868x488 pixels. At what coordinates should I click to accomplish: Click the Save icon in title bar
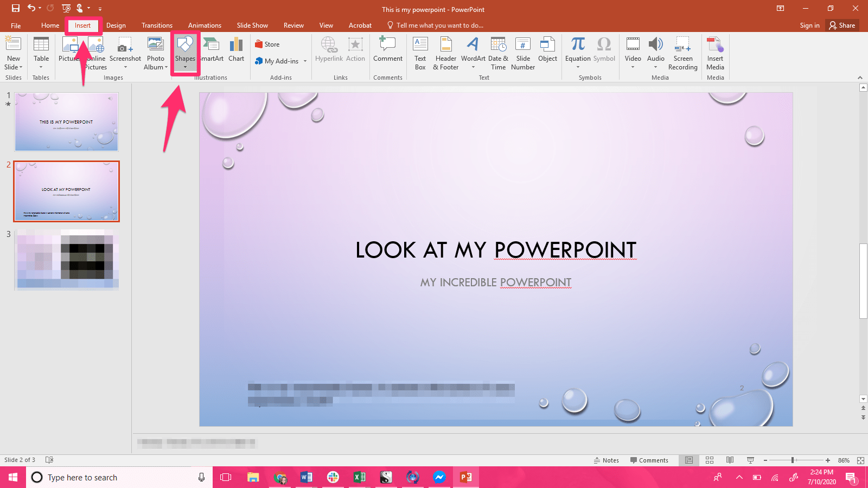pyautogui.click(x=15, y=8)
